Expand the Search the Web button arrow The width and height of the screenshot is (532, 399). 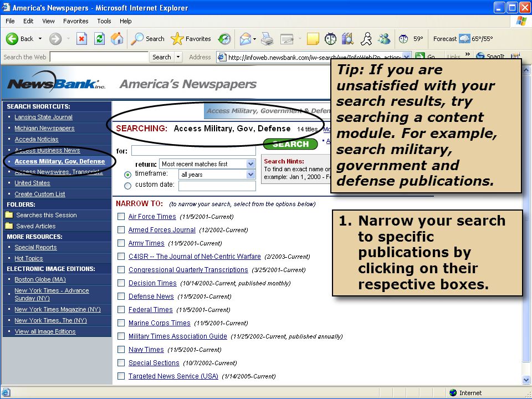(x=178, y=57)
